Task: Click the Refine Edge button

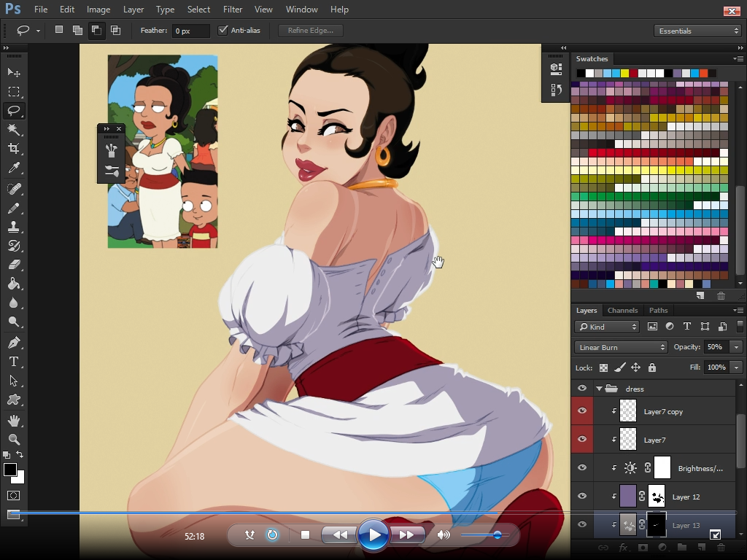Action: (x=310, y=31)
